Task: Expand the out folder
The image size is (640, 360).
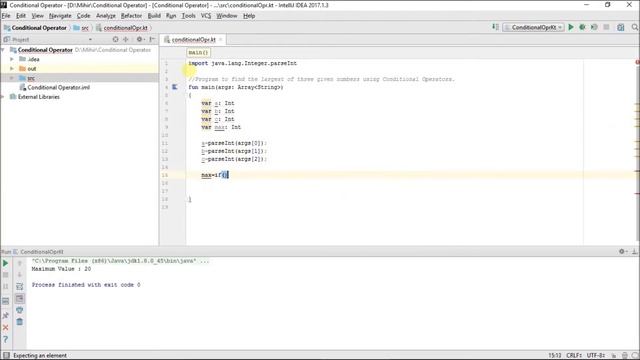Action: (12, 69)
